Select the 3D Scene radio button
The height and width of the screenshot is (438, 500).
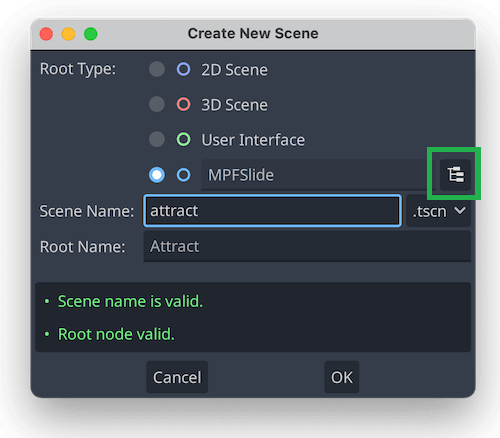(x=157, y=104)
